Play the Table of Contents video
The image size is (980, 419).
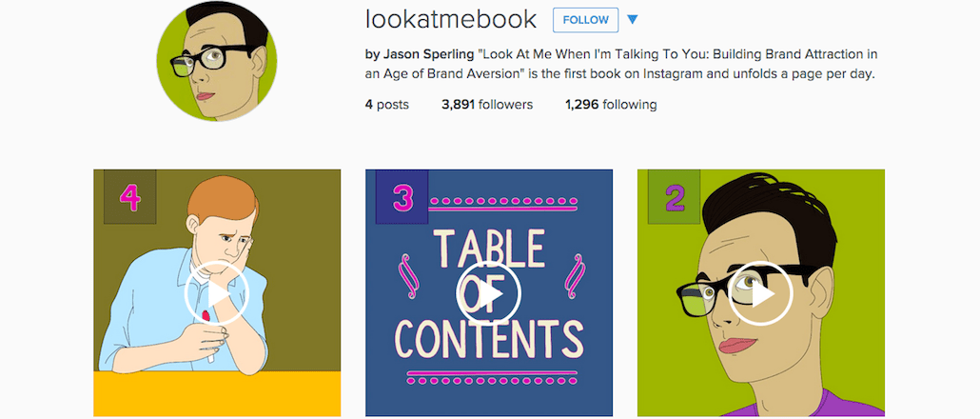pyautogui.click(x=489, y=293)
